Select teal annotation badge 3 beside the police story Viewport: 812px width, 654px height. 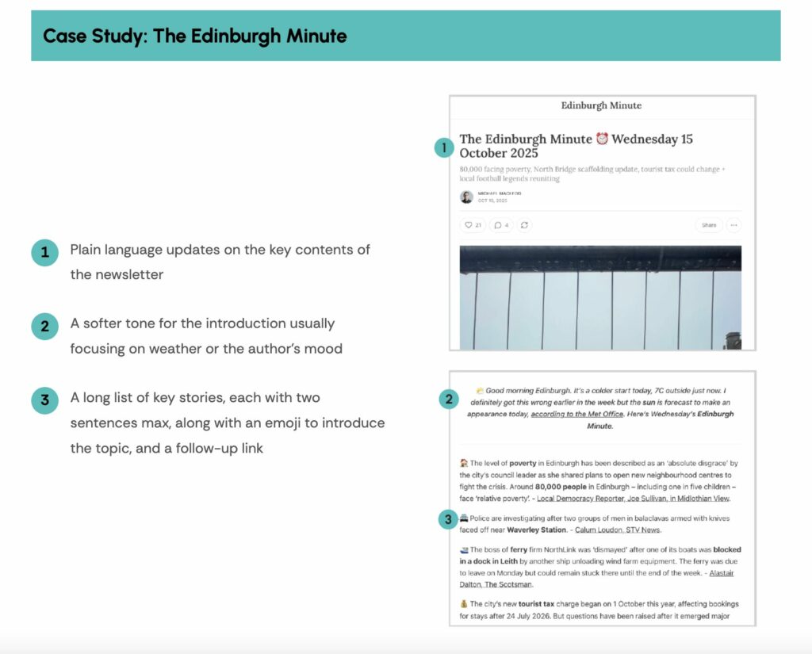click(450, 520)
